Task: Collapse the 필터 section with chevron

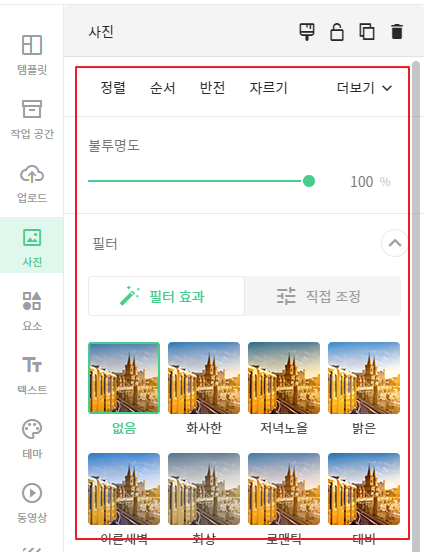Action: pos(394,243)
